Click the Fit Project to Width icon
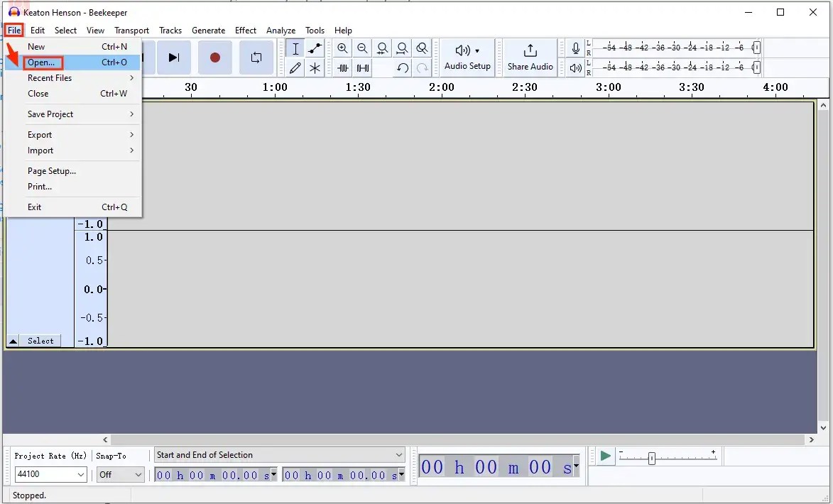The width and height of the screenshot is (833, 504). tap(402, 48)
